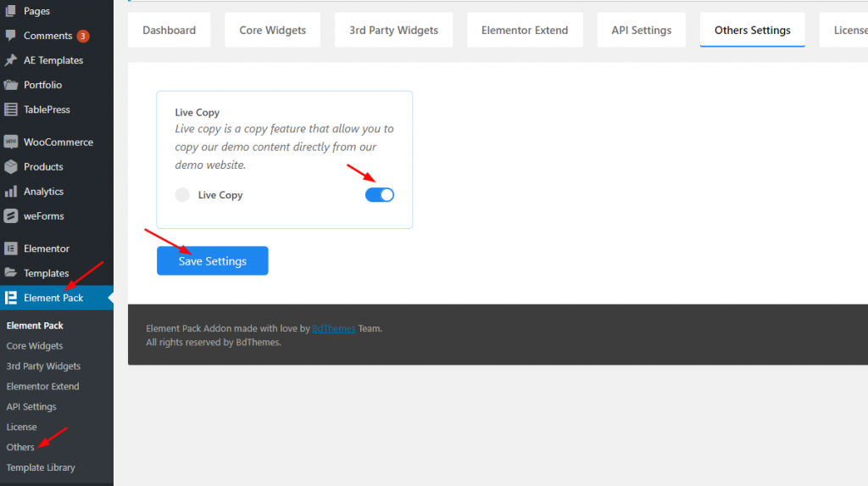Open License submenu link
The width and height of the screenshot is (868, 486).
(x=21, y=427)
